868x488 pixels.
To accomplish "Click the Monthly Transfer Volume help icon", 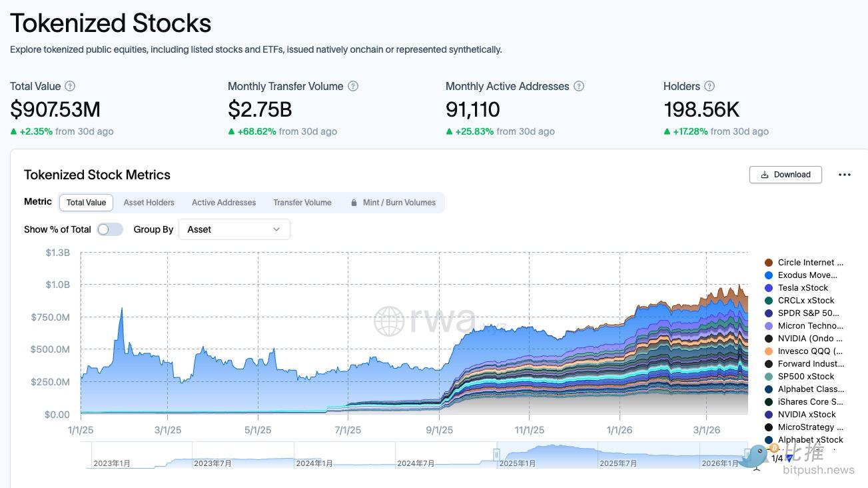I will (353, 87).
